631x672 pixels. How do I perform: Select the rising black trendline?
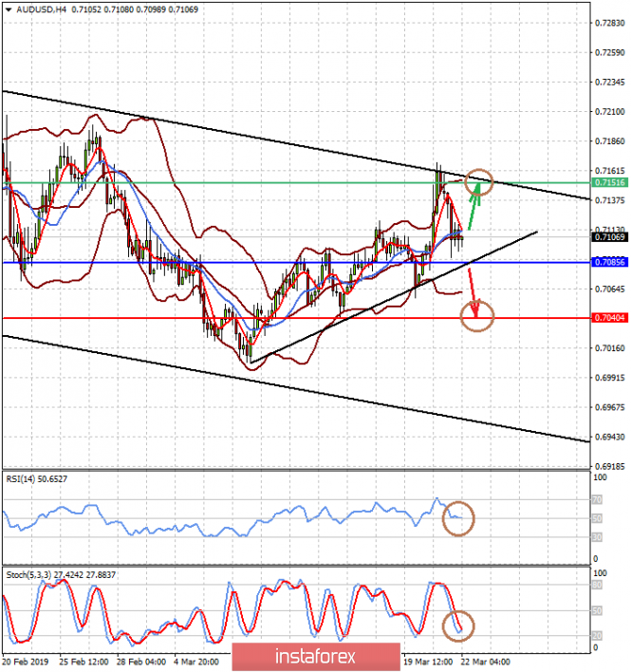[x=393, y=297]
